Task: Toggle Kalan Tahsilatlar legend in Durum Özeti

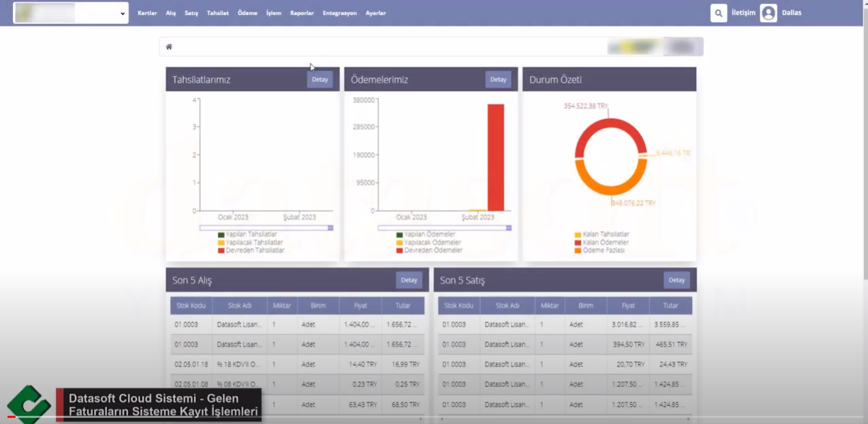Action: [578, 234]
